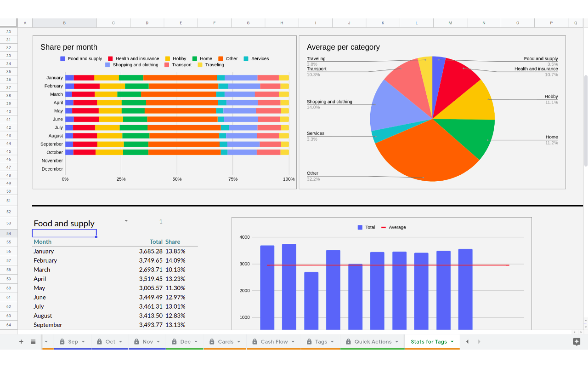Click the previous-sheets navigation arrow
The height and width of the screenshot is (368, 588).
(x=467, y=341)
